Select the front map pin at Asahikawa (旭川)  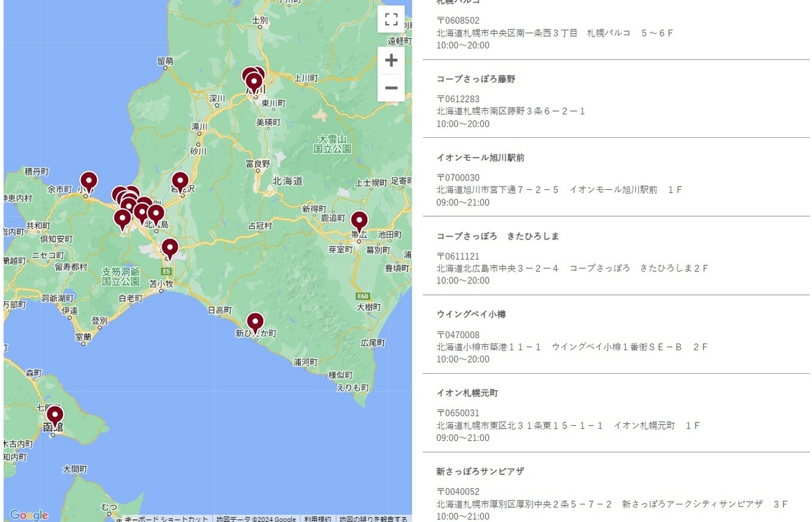[x=254, y=84]
